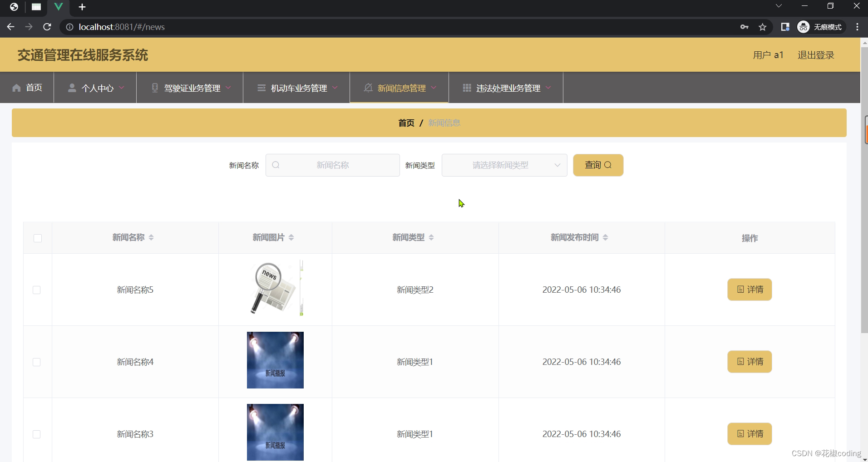Click the 退出登录 logout link
The image size is (868, 462).
pyautogui.click(x=815, y=54)
